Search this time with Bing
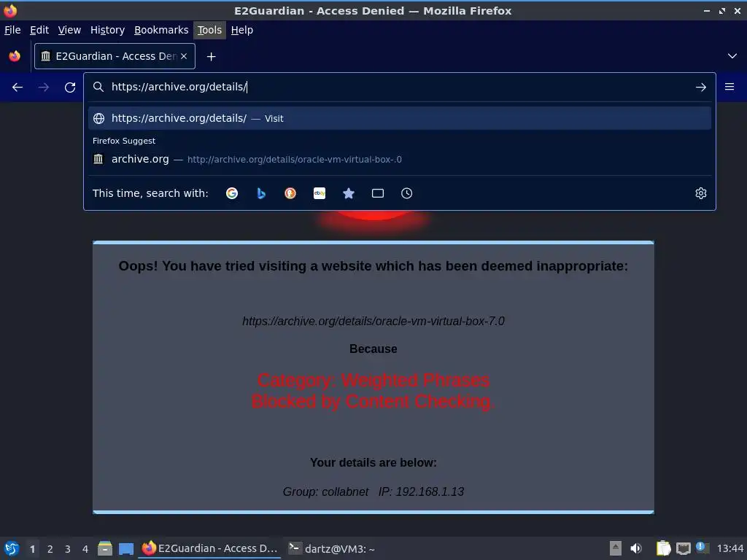The height and width of the screenshot is (560, 747). [x=261, y=193]
